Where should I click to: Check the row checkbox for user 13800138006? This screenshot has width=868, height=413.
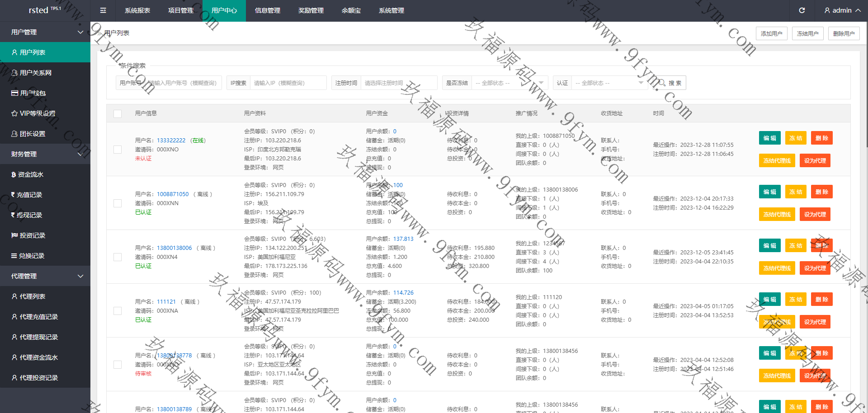click(118, 257)
